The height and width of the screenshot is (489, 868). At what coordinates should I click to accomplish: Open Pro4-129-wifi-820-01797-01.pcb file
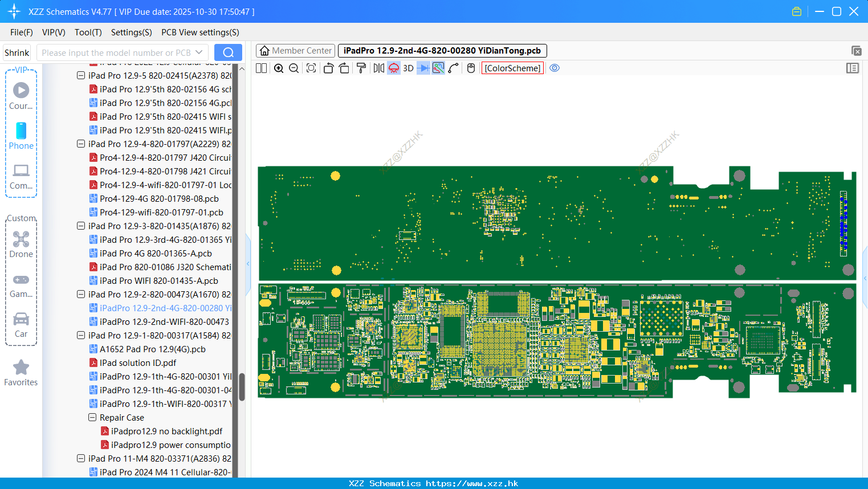[161, 212]
